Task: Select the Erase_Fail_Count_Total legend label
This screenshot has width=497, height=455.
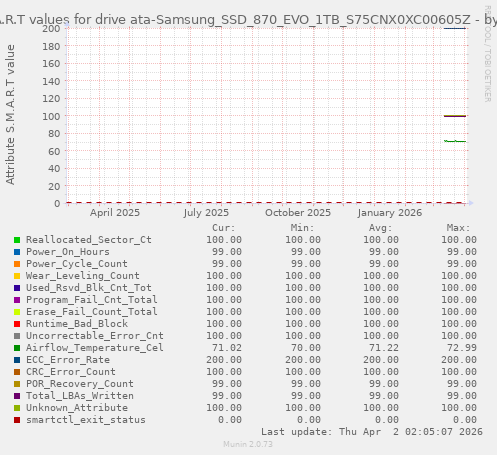Action: pos(92,312)
